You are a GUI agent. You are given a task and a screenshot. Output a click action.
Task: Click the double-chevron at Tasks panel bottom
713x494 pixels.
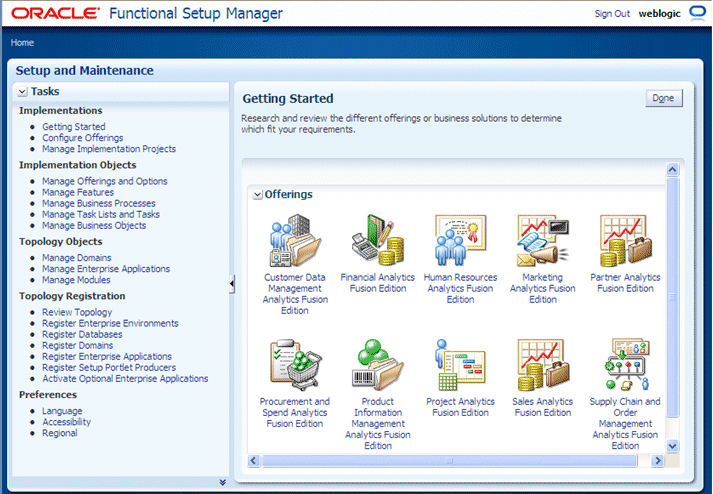pos(222,482)
